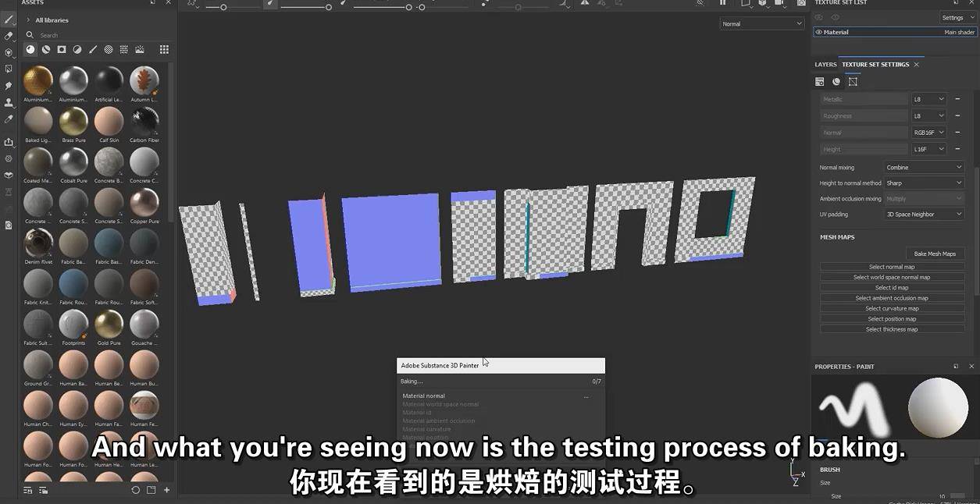Screen dimensions: 980x504
Task: Filter assets by Filters half-circle icon
Action: (77, 49)
